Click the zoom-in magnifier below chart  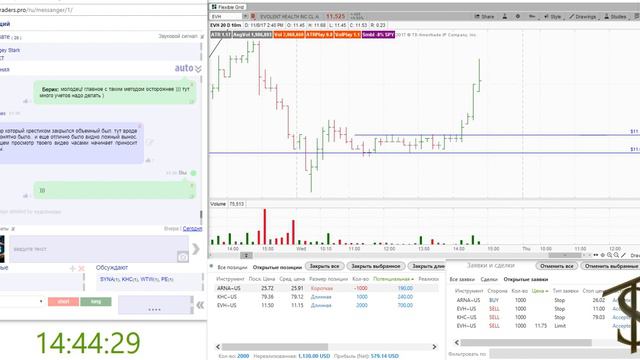(609, 255)
